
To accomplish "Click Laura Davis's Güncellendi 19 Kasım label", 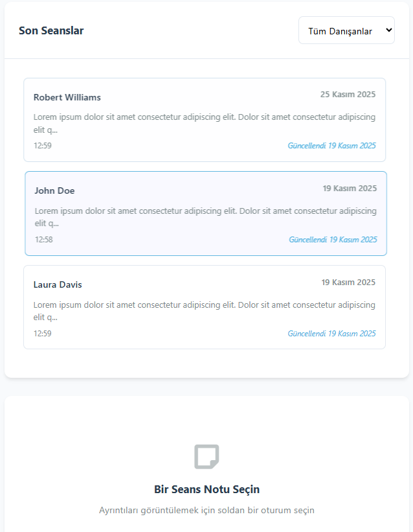I will (331, 334).
